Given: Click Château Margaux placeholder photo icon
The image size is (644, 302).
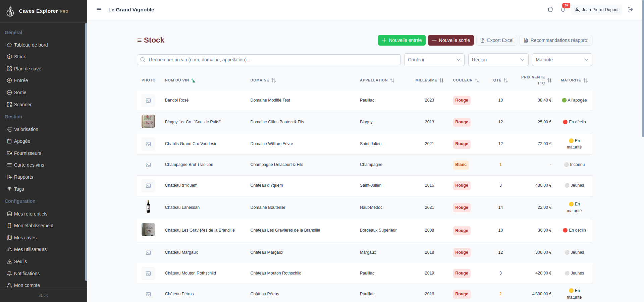Looking at the screenshot, I should 148,253.
